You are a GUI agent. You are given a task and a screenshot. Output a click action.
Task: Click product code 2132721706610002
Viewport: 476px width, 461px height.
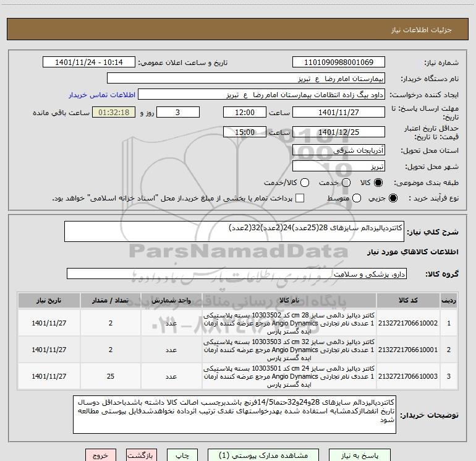408,323
